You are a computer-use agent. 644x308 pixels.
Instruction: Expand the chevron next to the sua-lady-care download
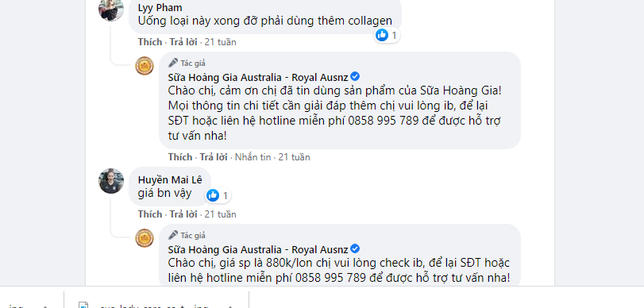(x=230, y=306)
